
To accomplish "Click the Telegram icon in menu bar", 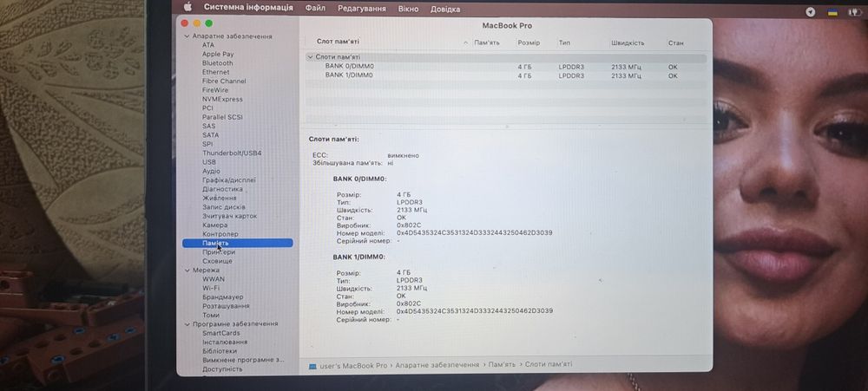I will (810, 12).
